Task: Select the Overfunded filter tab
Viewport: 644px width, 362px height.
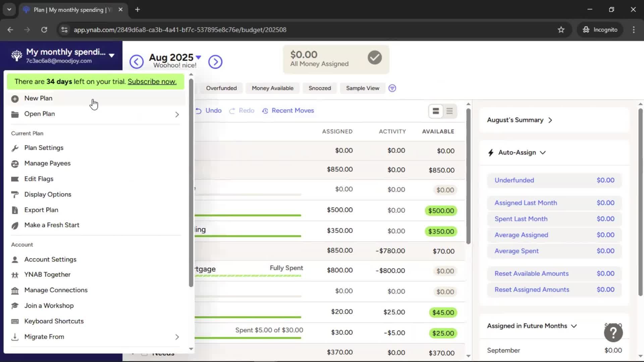Action: coord(221,88)
